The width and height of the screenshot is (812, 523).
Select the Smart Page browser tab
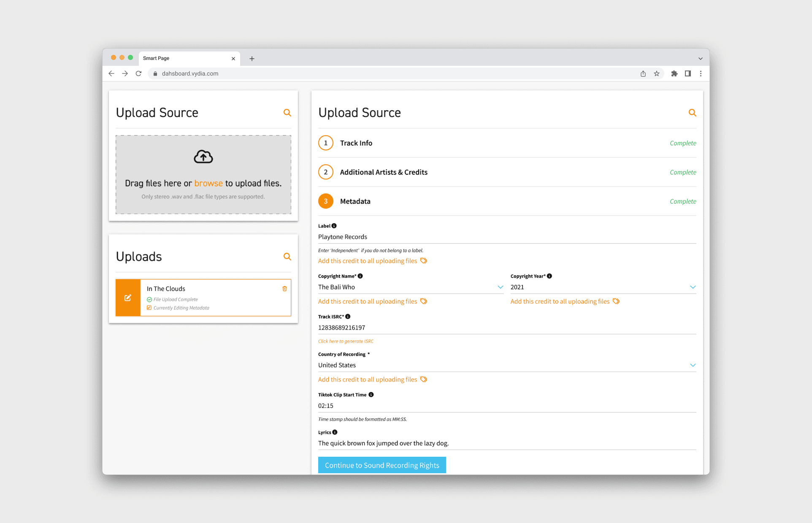click(x=169, y=58)
